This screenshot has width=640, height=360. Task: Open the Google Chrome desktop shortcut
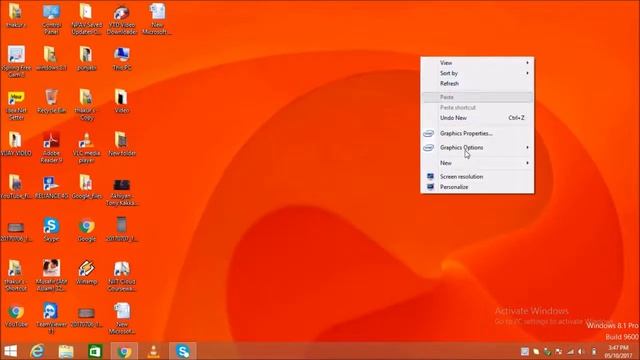[87, 229]
